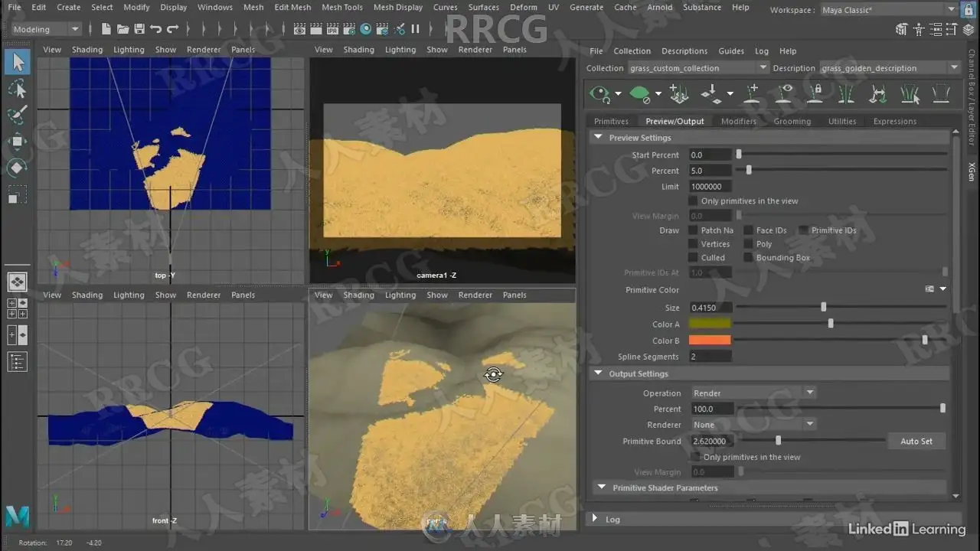Collapse the Preview Settings section
Image resolution: width=980 pixels, height=551 pixels.
click(599, 138)
